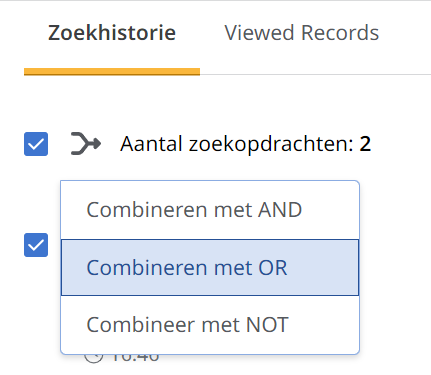Uncheck the second search row checkbox
Viewport: 431px width, 375px height.
36,245
